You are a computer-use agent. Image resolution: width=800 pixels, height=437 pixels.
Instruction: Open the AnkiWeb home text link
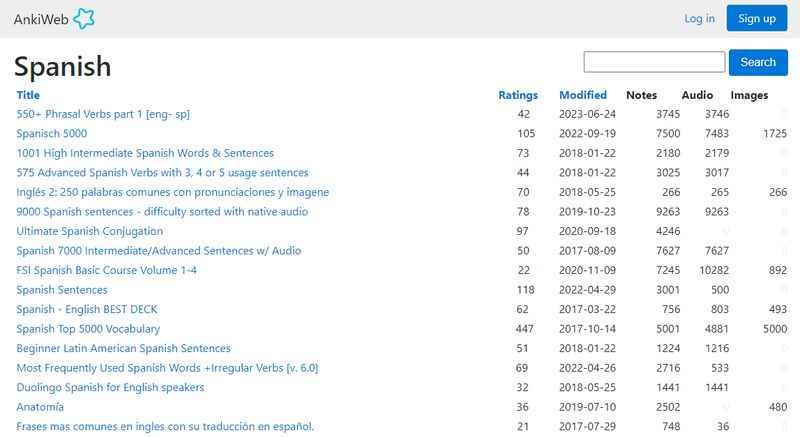pyautogui.click(x=41, y=19)
